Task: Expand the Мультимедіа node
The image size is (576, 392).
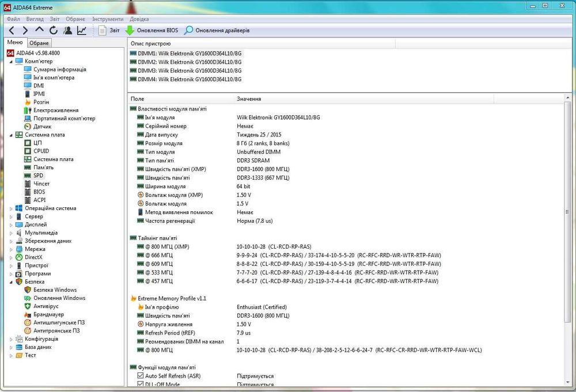Action: [10, 233]
